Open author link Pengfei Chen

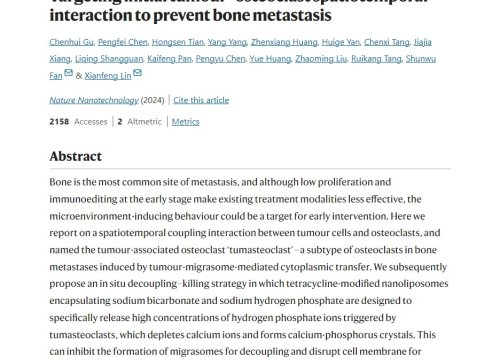coord(123,42)
